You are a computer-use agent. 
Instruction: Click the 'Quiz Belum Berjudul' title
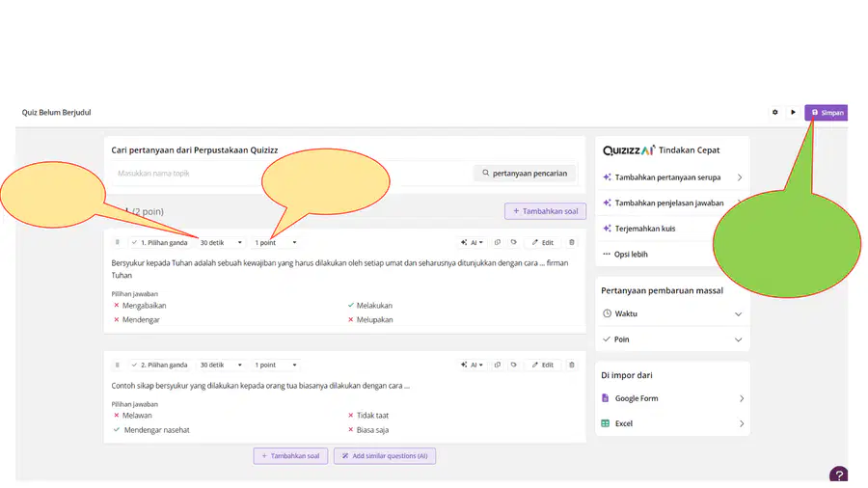(x=57, y=112)
